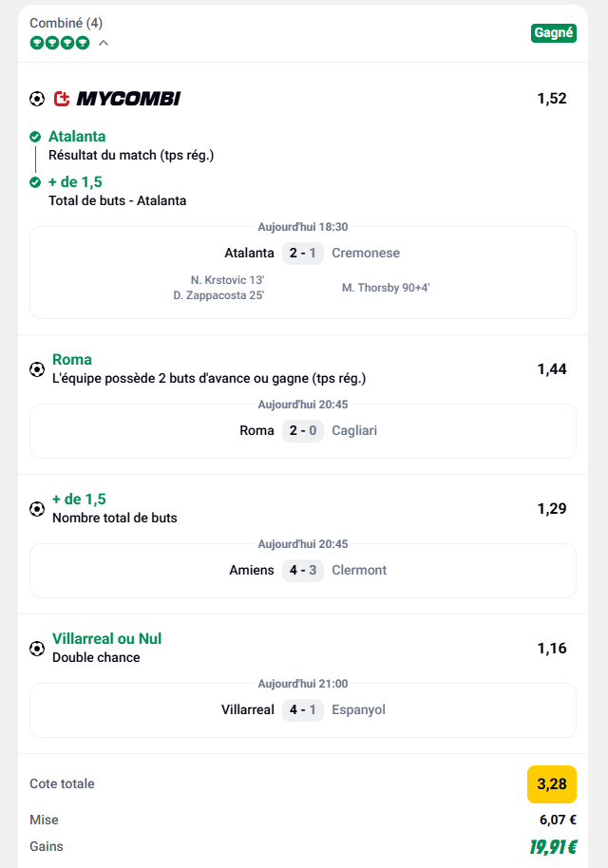This screenshot has width=608, height=868.
Task: Click the first green trophy icon under Combiné
Action: point(36,43)
